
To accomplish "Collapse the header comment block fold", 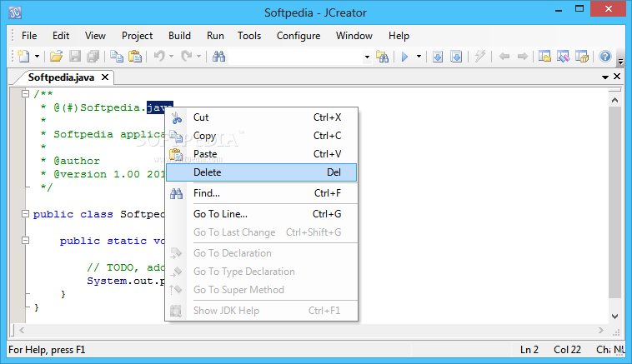I will 25,93.
